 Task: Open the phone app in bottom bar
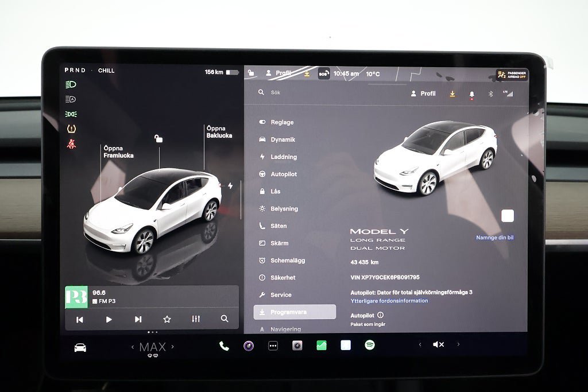coord(224,346)
